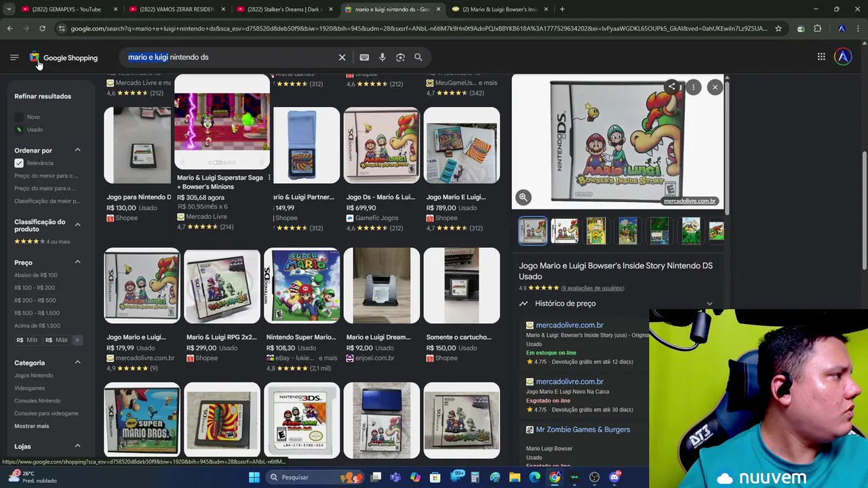Open the Mr Zombie Games & Burgers link
This screenshot has width=868, height=488.
click(x=583, y=430)
